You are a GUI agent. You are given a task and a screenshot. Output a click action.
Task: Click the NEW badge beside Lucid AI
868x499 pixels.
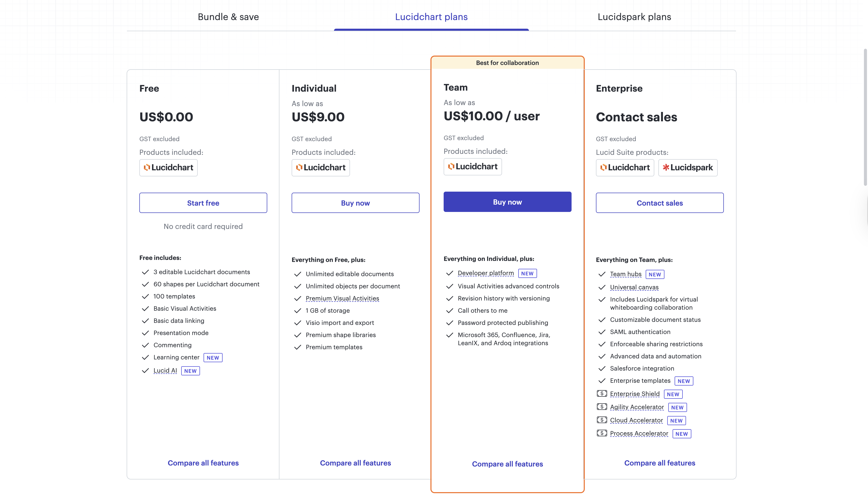click(x=190, y=371)
